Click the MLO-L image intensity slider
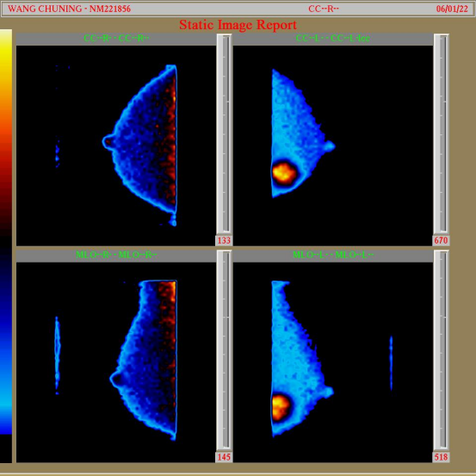 tap(441, 350)
